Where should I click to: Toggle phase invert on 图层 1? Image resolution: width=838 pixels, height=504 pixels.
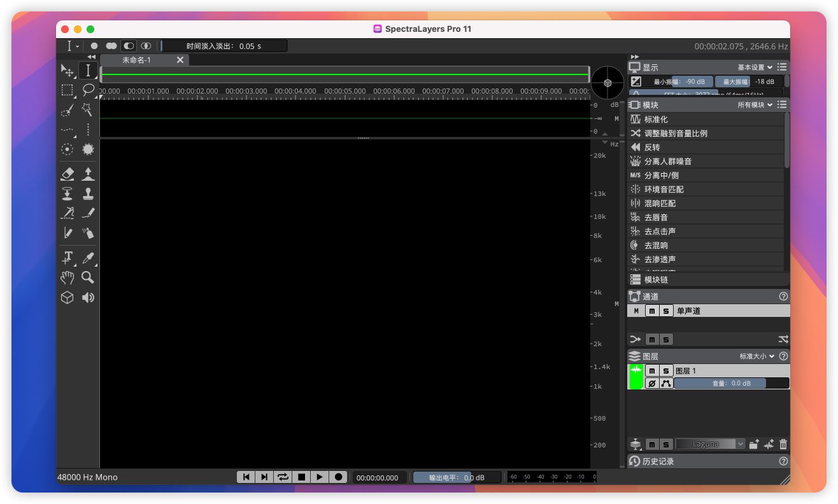tap(652, 383)
